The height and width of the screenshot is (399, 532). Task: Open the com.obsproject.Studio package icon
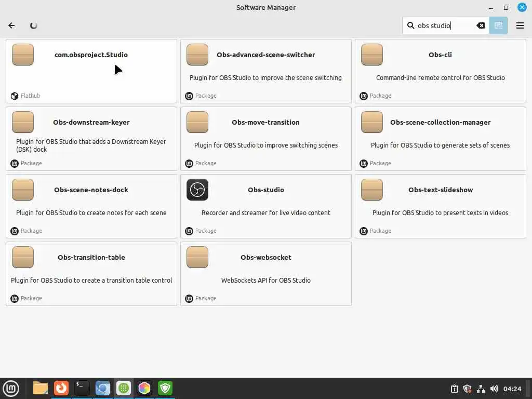[23, 55]
